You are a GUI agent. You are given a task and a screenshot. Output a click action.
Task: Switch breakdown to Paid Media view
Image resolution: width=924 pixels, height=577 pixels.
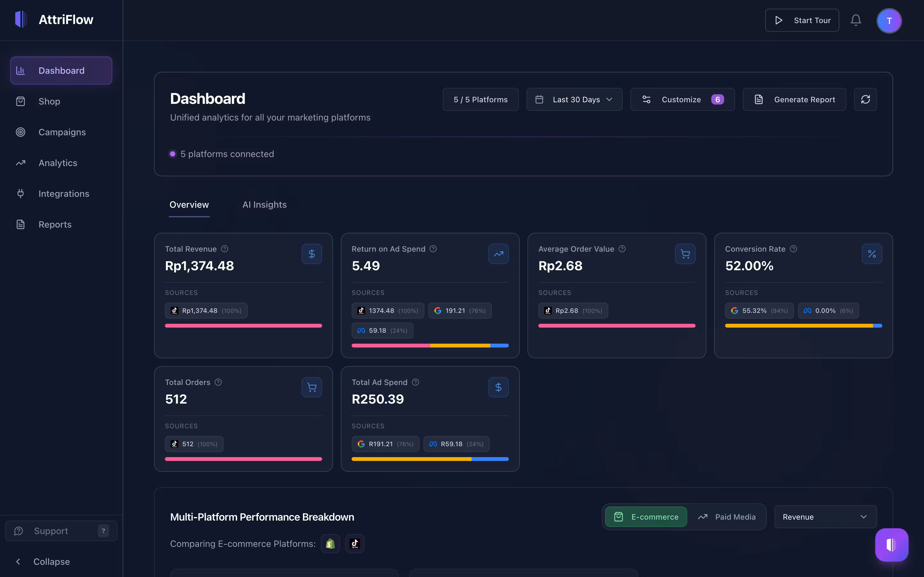tap(727, 517)
